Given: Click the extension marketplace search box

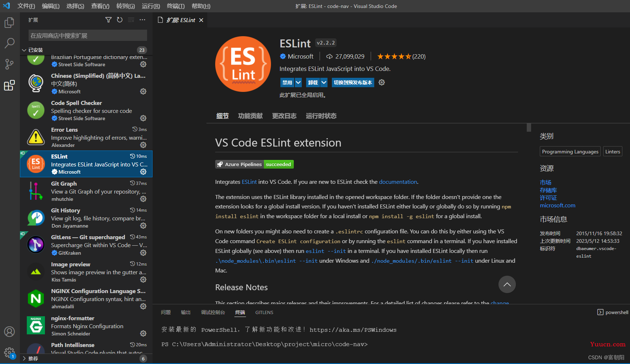Looking at the screenshot, I should click(88, 35).
